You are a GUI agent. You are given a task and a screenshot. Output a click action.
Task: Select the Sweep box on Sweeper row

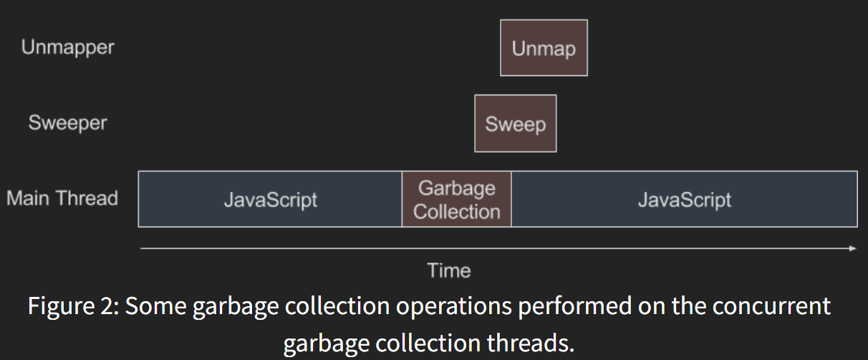(x=515, y=123)
